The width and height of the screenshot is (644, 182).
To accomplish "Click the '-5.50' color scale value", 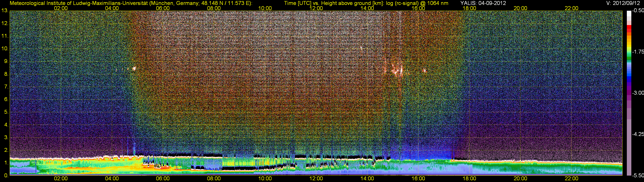I will pyautogui.click(x=638, y=176).
